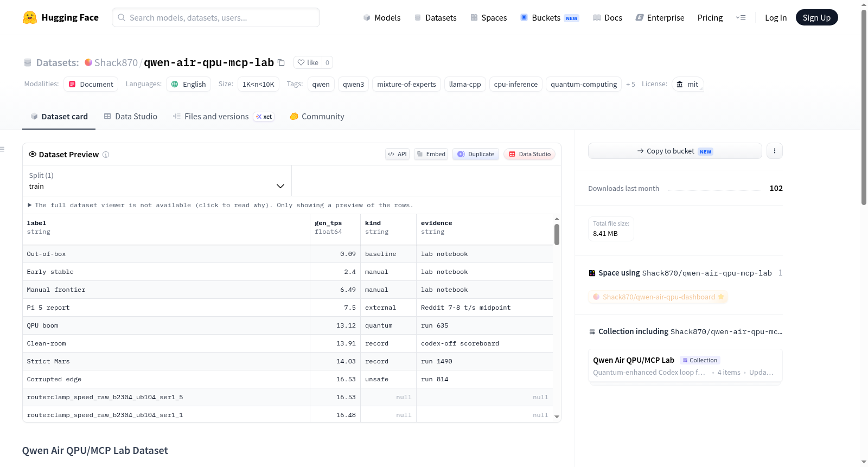Click the quantum-computing tag
This screenshot has height=467, width=868.
click(584, 84)
